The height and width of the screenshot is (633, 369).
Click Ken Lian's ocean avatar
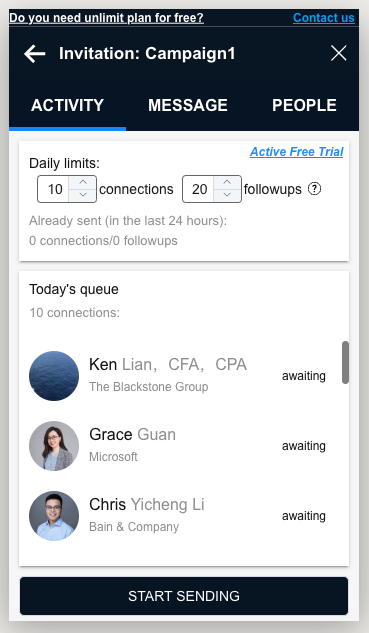pyautogui.click(x=54, y=376)
